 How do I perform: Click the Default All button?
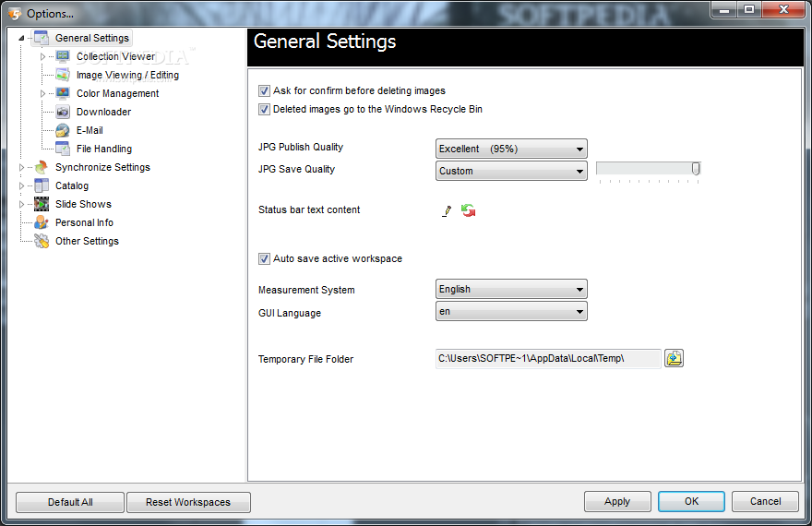pyautogui.click(x=70, y=502)
